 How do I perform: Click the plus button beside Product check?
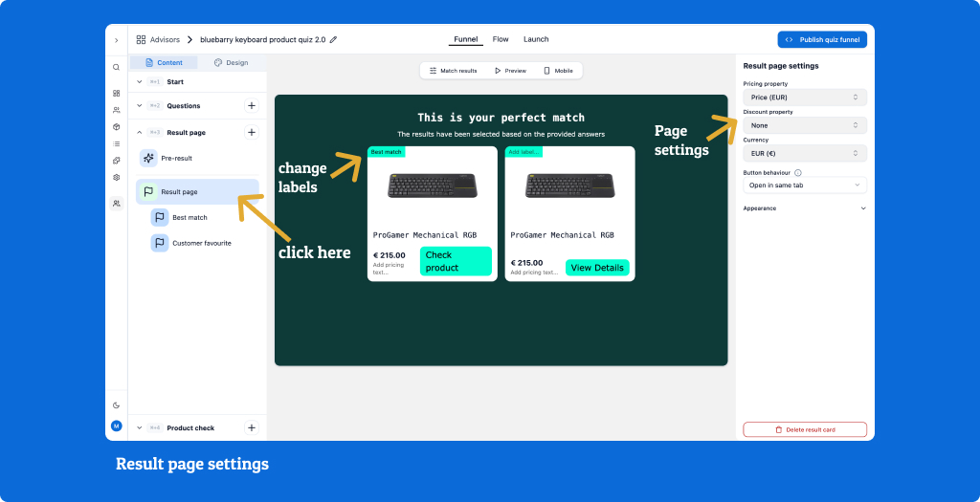[x=251, y=428]
